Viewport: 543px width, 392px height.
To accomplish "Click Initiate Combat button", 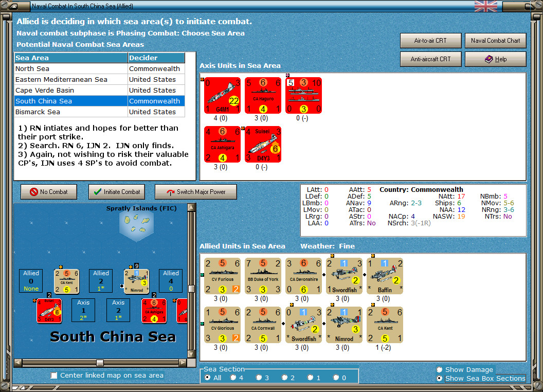I will [117, 192].
